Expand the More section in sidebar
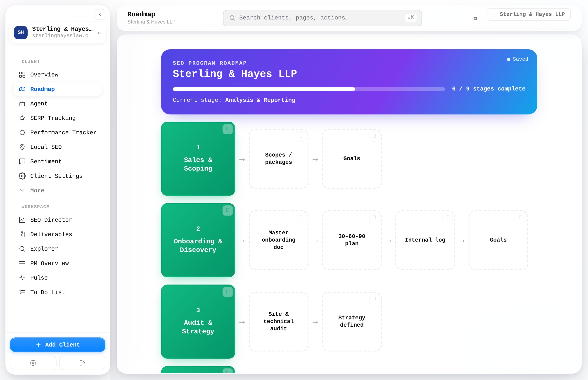 (x=58, y=190)
